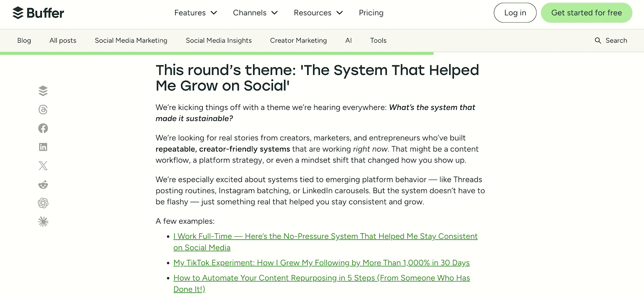Open the AI blog category
This screenshot has width=644, height=297.
coord(349,40)
